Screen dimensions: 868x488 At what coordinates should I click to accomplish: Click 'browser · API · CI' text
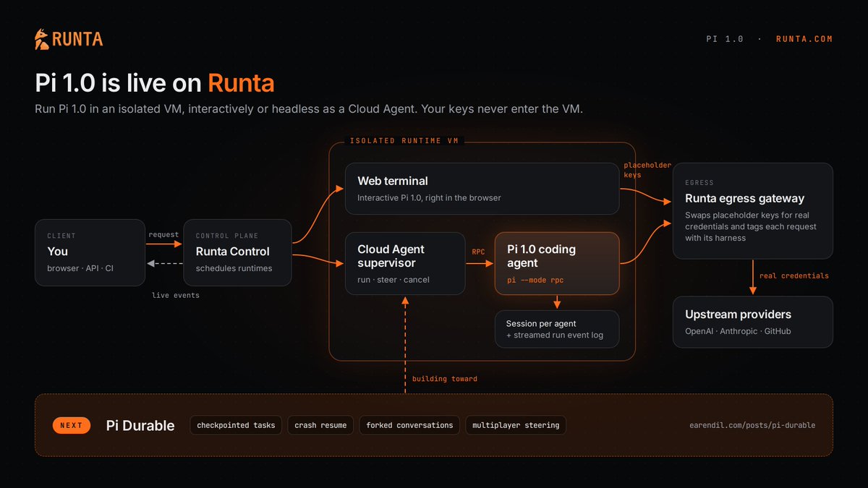[79, 268]
